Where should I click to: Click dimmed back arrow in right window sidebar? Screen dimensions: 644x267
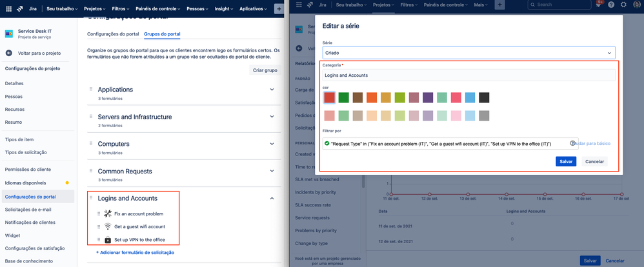pyautogui.click(x=299, y=48)
